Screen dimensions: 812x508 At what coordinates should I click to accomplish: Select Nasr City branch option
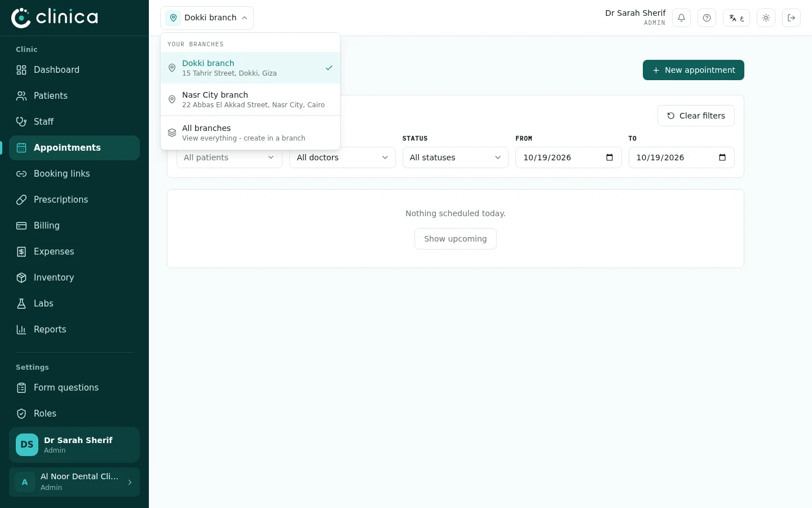[250, 99]
